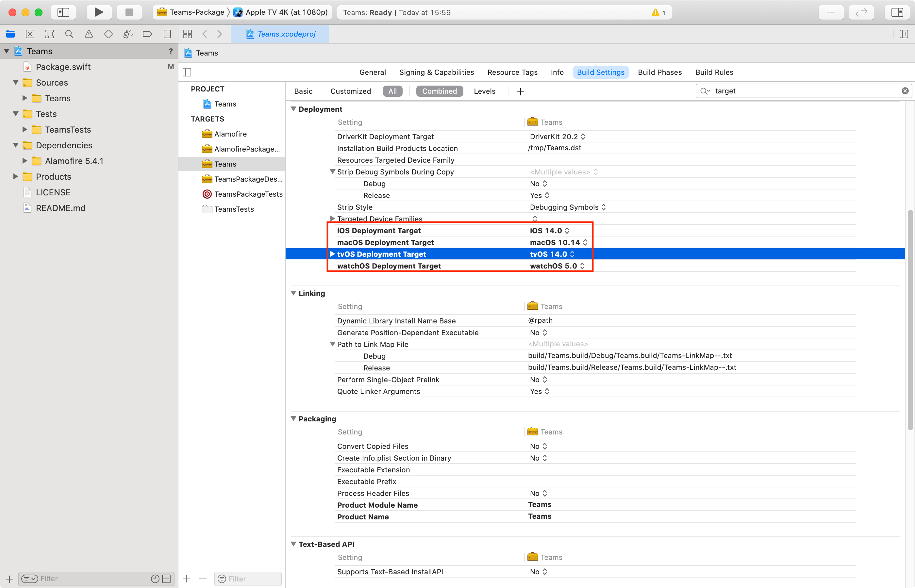Switch to the Build Phases tab

[x=659, y=72]
